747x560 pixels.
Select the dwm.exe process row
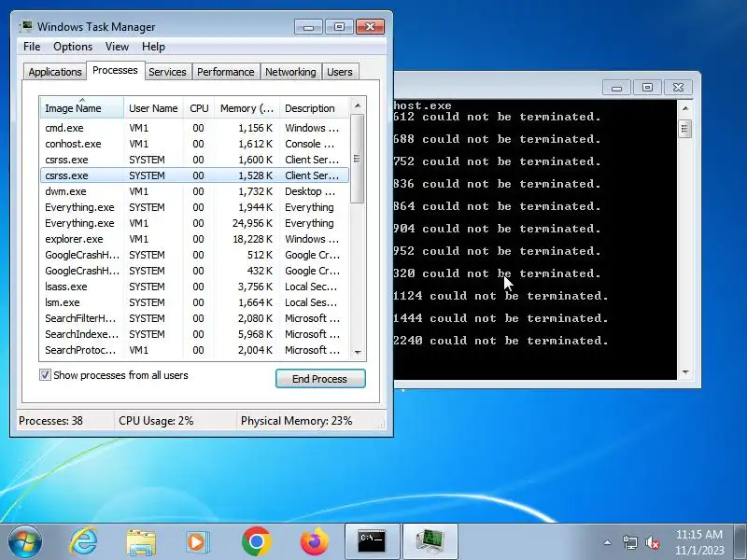(x=194, y=191)
